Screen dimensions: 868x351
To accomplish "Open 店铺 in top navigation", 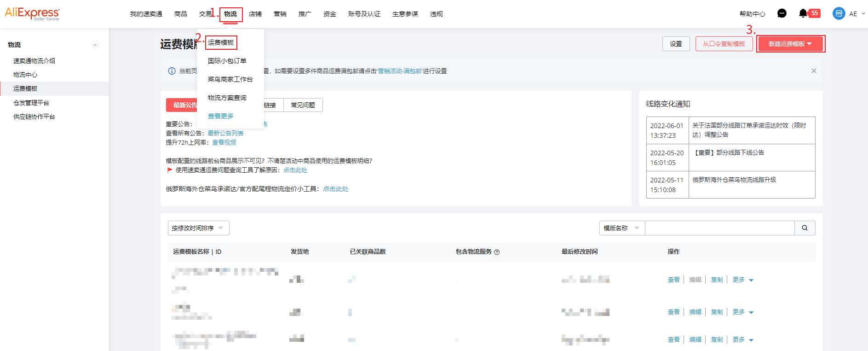I will coord(255,14).
